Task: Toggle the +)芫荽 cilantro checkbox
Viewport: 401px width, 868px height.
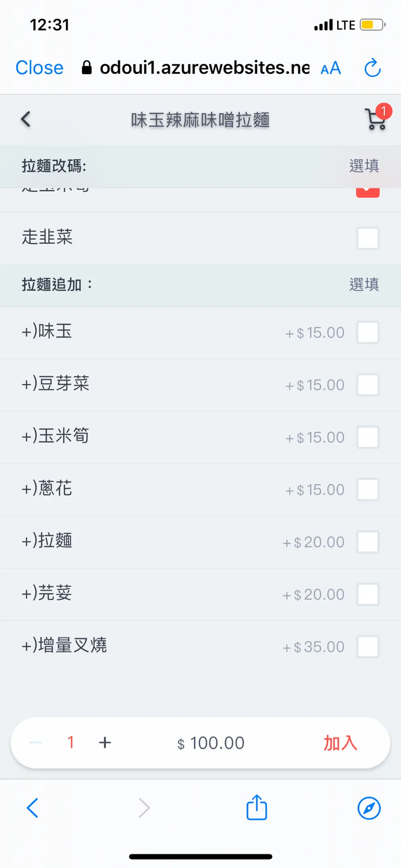Action: point(368,594)
